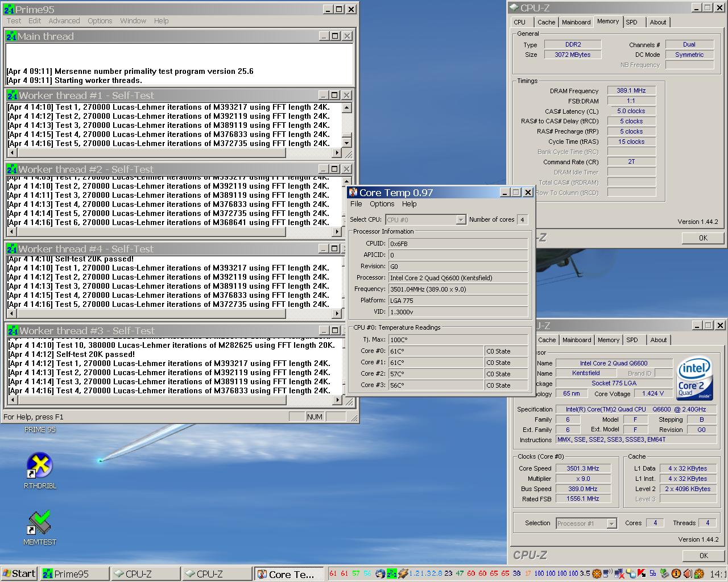
Task: Open Prime95 Window menu
Action: coord(133,20)
